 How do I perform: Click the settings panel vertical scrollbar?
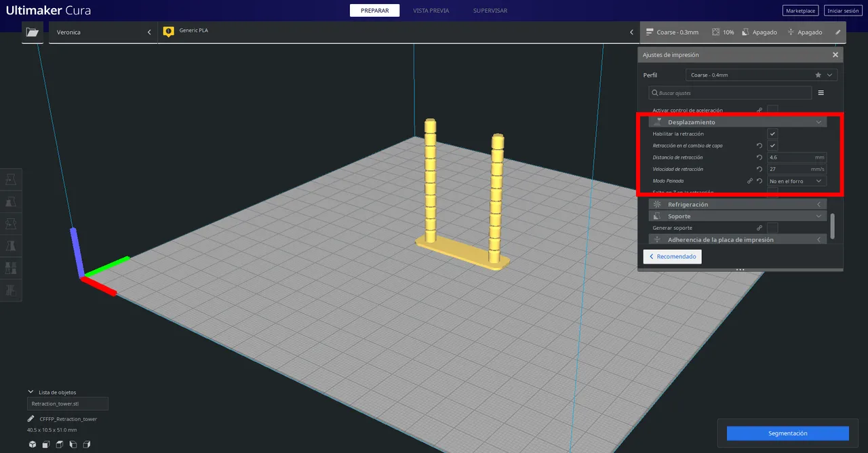(x=833, y=226)
